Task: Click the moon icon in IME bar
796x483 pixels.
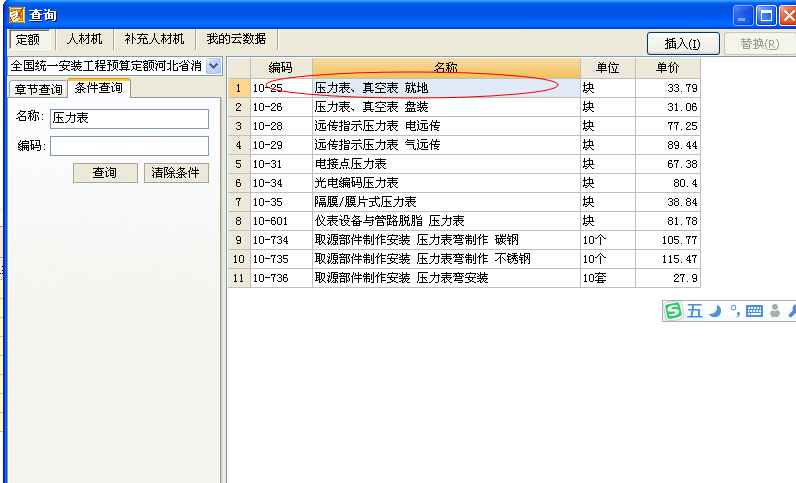Action: coord(714,311)
